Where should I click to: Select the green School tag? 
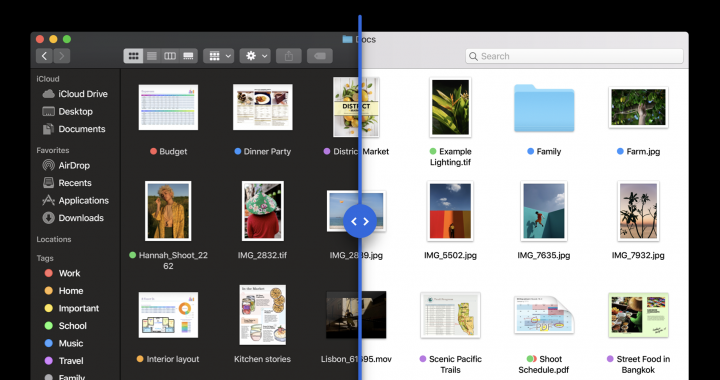(x=65, y=325)
